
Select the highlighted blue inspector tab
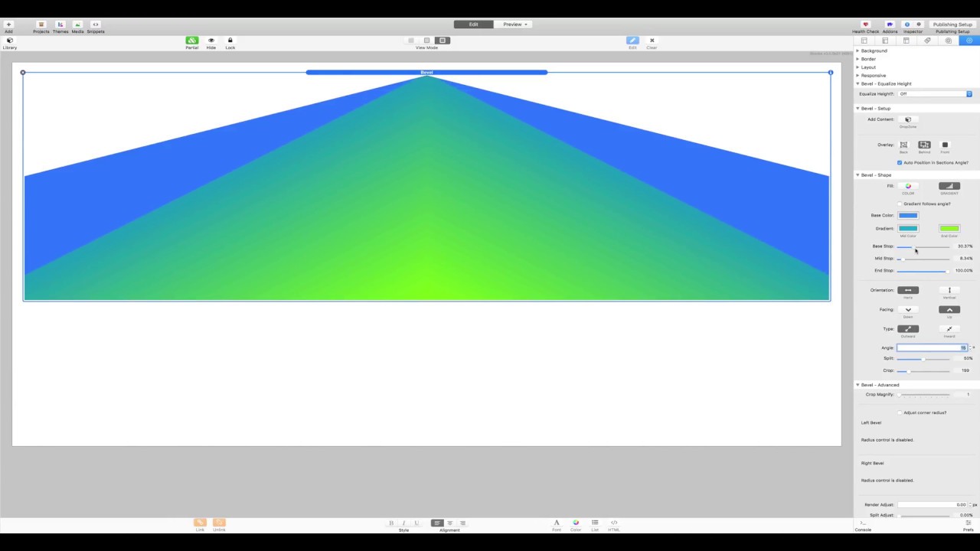point(969,41)
